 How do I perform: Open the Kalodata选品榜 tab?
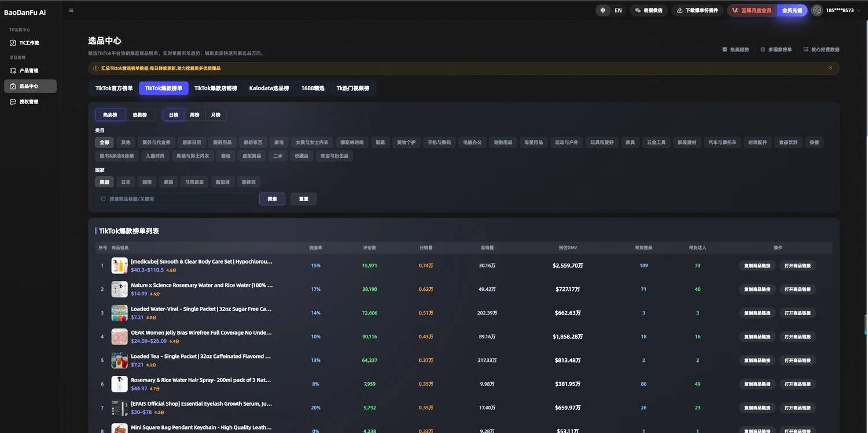269,88
